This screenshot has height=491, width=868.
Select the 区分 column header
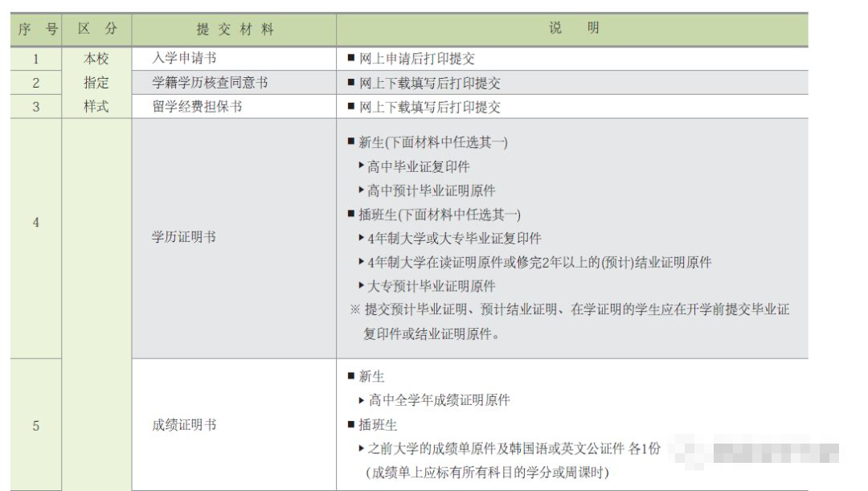point(96,29)
